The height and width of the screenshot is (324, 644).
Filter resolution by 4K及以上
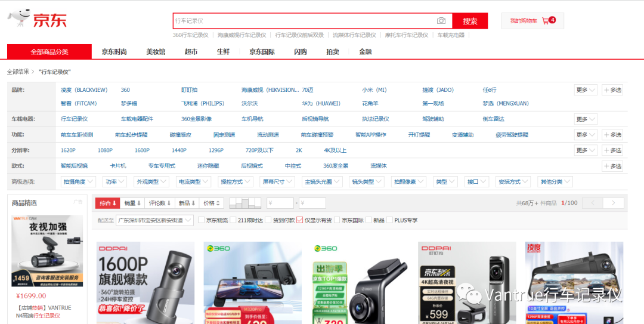coord(335,150)
